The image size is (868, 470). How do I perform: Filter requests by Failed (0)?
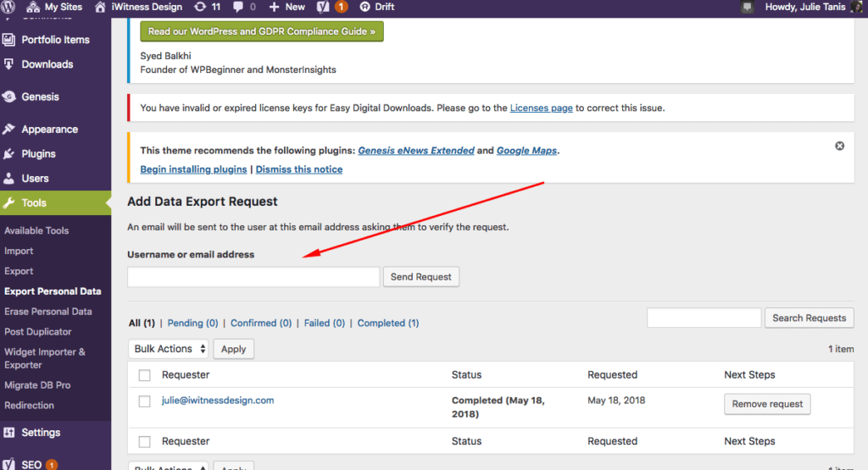[325, 323]
